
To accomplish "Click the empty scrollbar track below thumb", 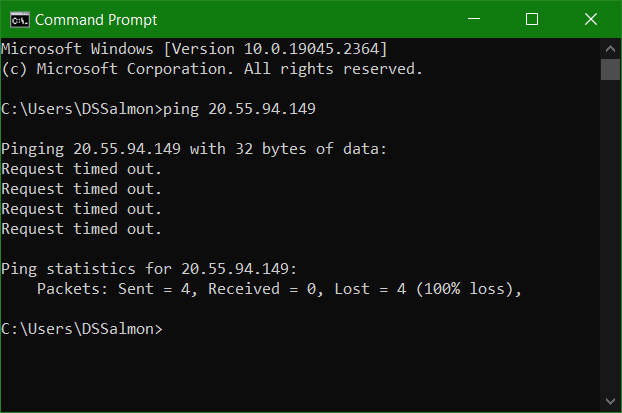I will point(610,234).
